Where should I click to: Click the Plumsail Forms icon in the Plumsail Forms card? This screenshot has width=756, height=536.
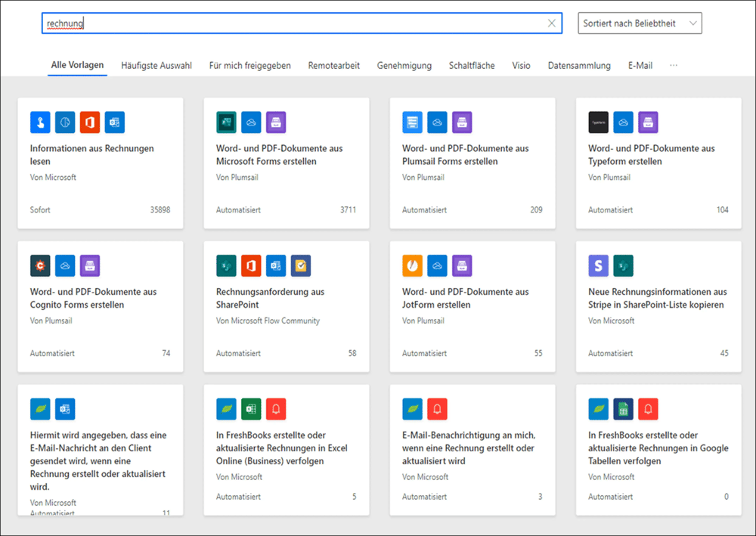[x=412, y=122]
